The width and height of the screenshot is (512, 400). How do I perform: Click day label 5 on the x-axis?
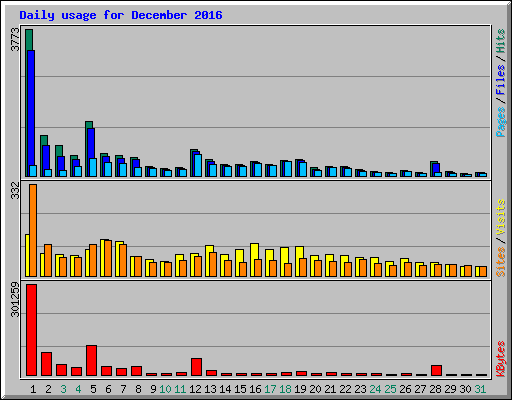coord(93,389)
